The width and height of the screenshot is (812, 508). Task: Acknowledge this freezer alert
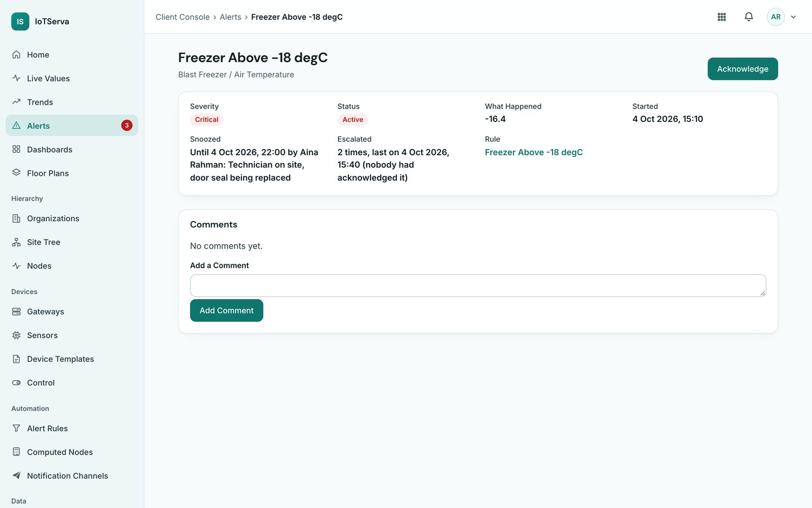click(x=743, y=69)
